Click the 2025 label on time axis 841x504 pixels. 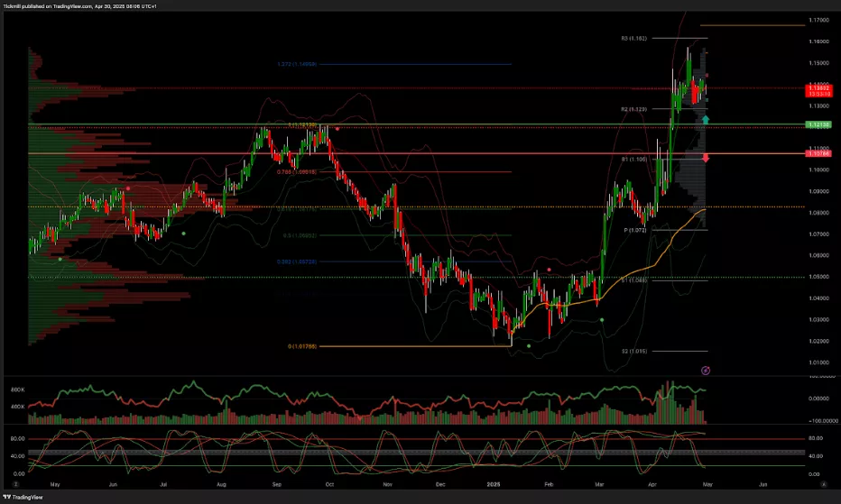pyautogui.click(x=494, y=483)
